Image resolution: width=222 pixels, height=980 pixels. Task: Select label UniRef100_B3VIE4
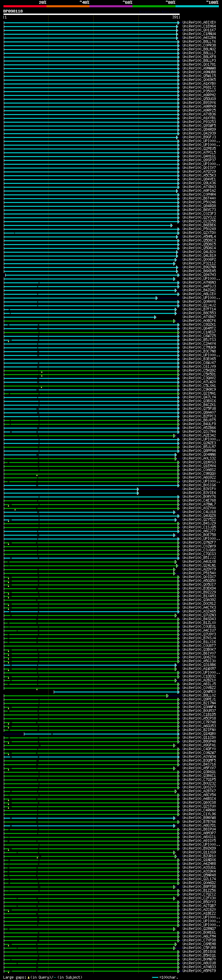(199, 493)
